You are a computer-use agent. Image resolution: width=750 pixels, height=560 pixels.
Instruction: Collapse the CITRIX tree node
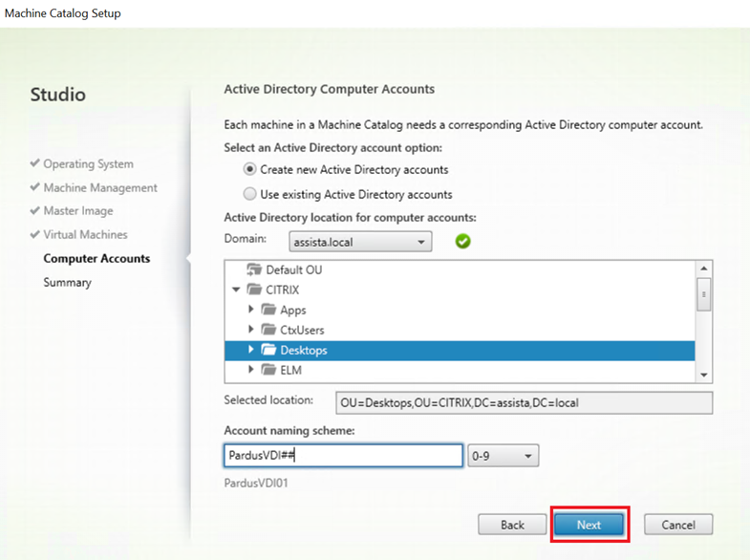pos(236,290)
